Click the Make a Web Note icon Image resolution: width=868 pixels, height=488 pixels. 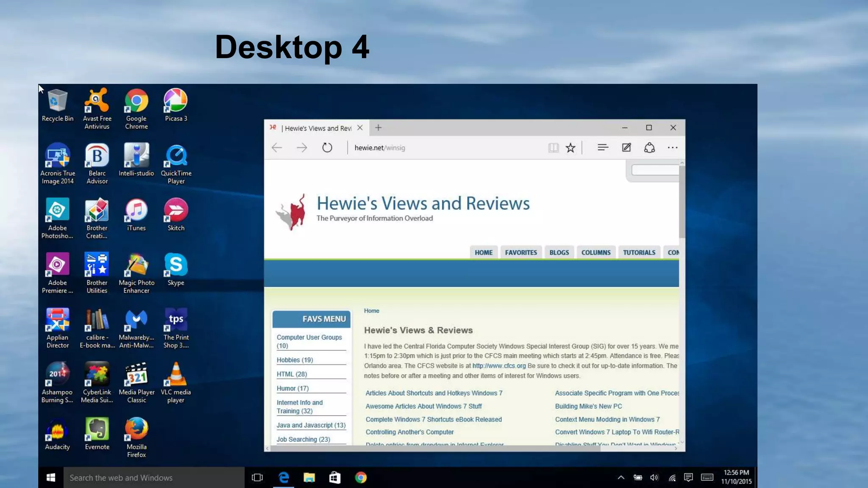point(626,147)
